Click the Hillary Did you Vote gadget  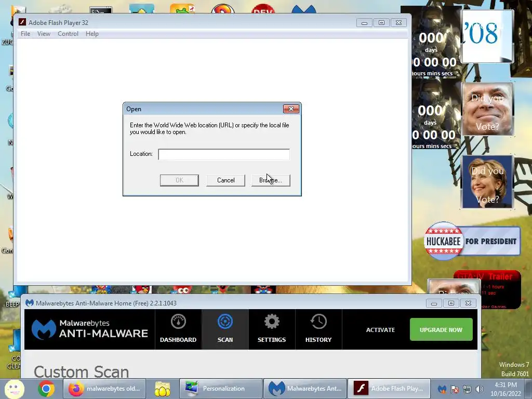coord(487,182)
